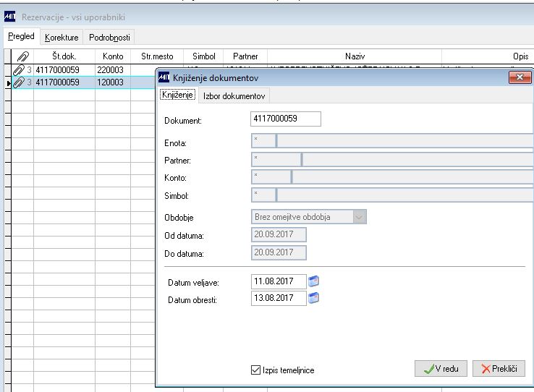
Task: Open the Korekture tab
Action: [x=61, y=37]
